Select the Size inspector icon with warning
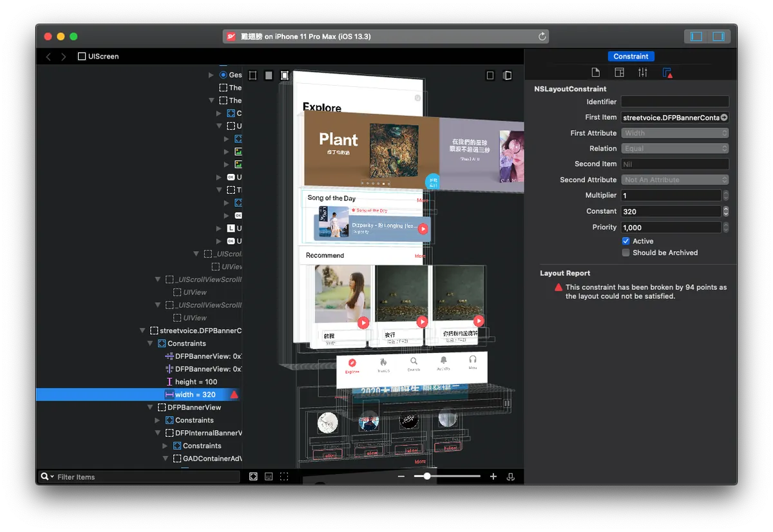Screen dimensions: 773x532 click(x=667, y=73)
